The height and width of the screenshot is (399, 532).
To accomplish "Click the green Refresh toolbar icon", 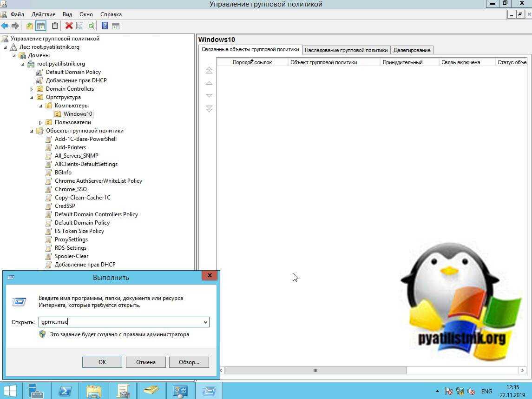I will tap(91, 26).
